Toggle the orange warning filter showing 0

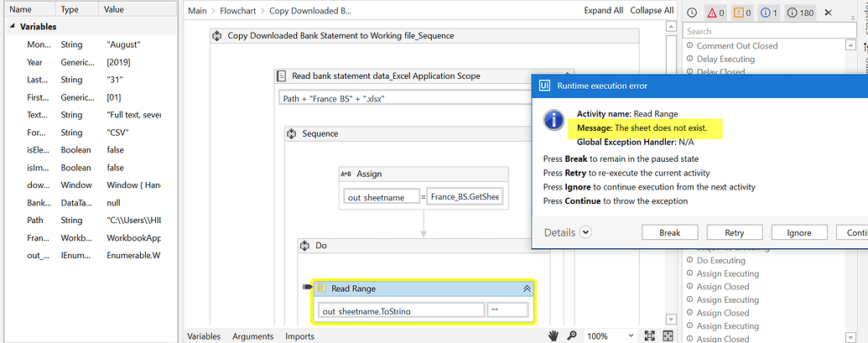click(742, 13)
